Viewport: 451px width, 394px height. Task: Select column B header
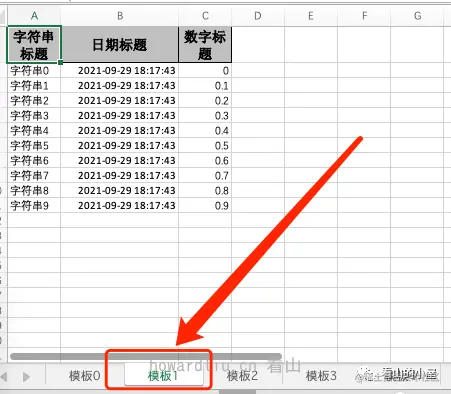pyautogui.click(x=120, y=16)
